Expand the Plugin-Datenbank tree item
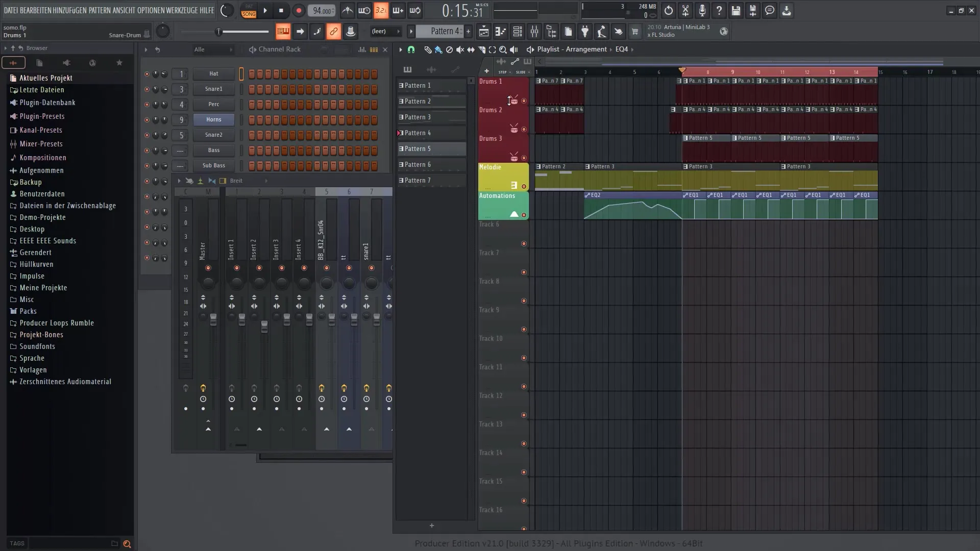Screen dimensions: 980x551 click(47, 102)
